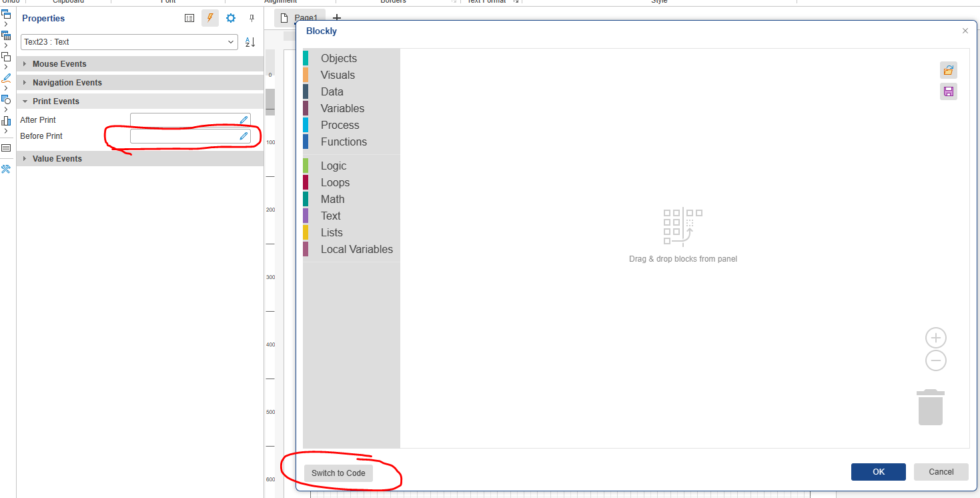Collapse the Print Events section

(140, 101)
